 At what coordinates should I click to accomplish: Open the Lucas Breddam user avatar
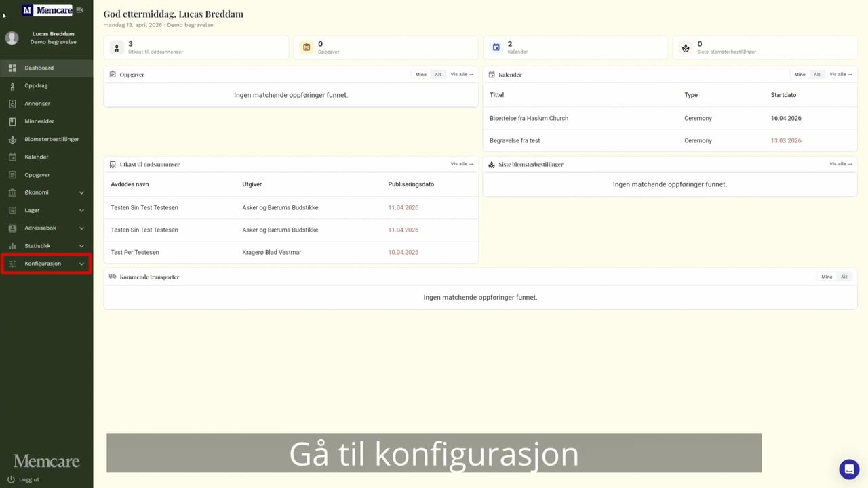pyautogui.click(x=12, y=38)
